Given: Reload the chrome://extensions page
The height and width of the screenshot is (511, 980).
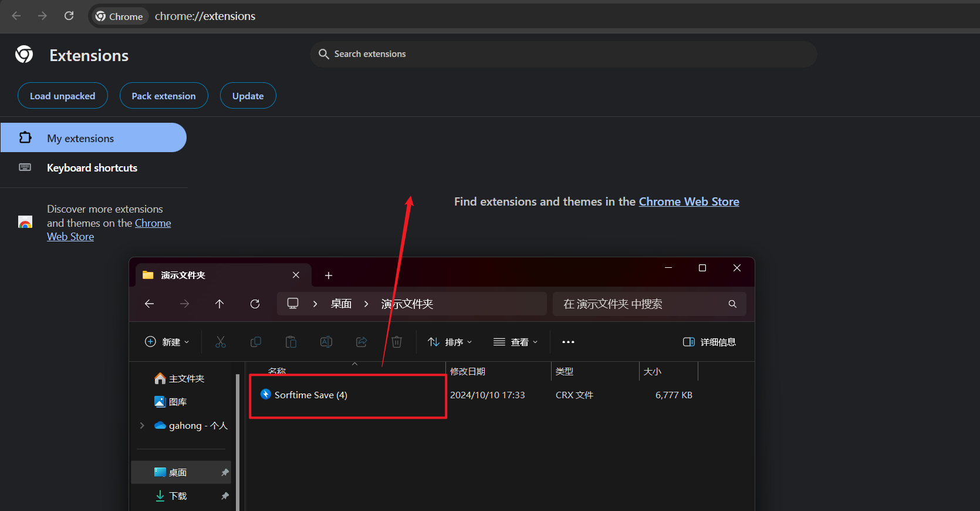Looking at the screenshot, I should [x=69, y=16].
